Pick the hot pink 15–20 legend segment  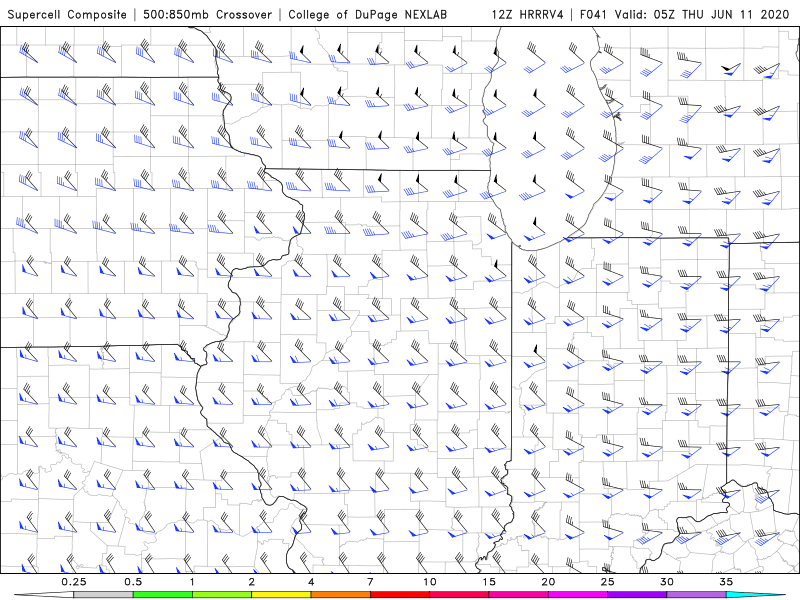pos(518,595)
